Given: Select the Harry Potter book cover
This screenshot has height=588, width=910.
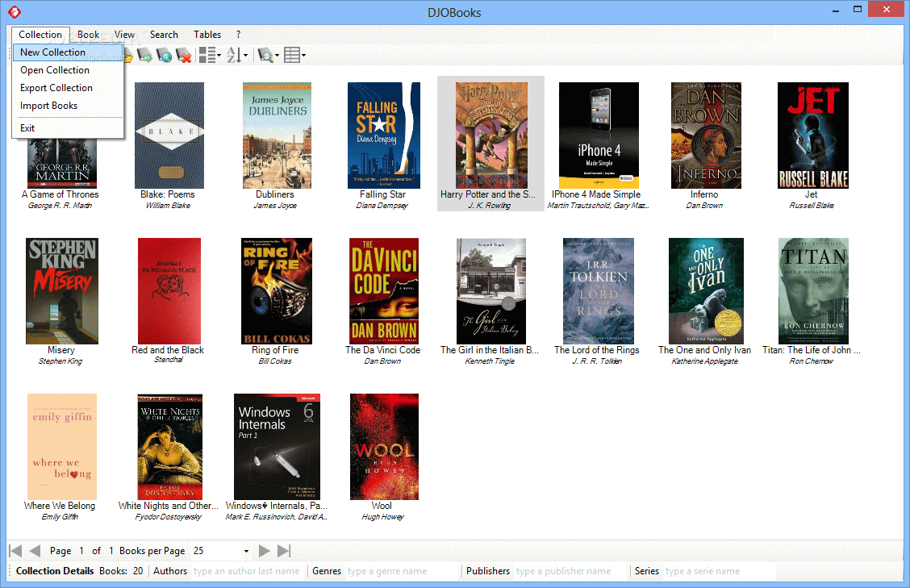Looking at the screenshot, I should [491, 136].
